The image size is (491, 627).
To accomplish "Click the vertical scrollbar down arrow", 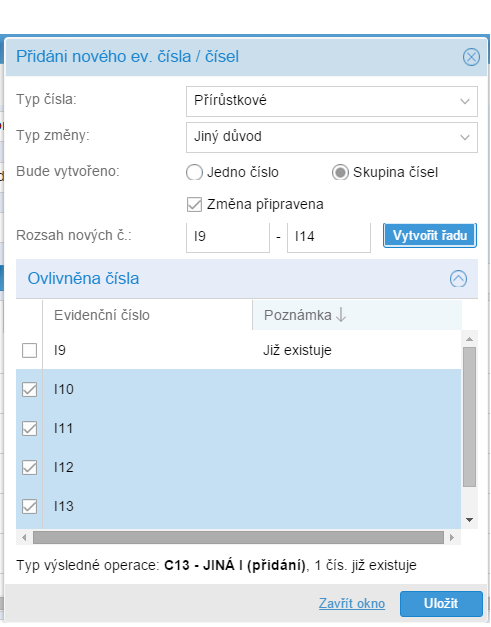I will point(469,520).
